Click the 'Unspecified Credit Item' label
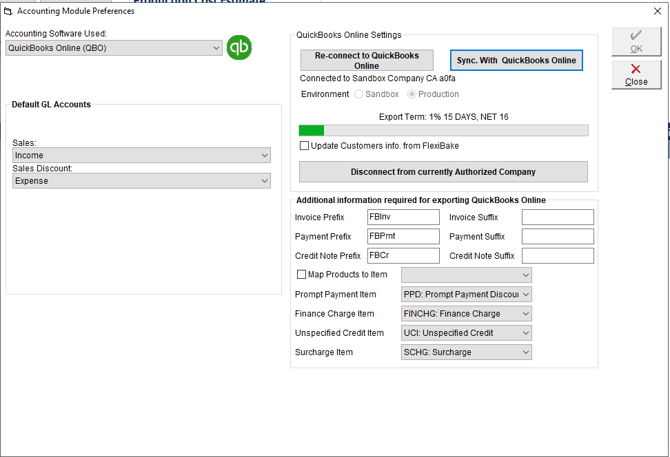Image resolution: width=670 pixels, height=457 pixels. 339,333
